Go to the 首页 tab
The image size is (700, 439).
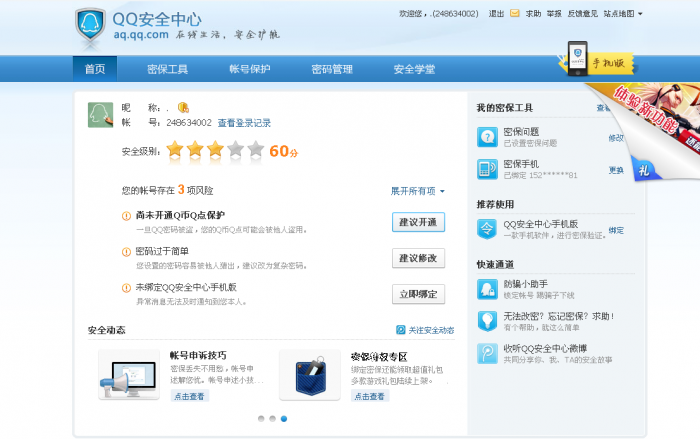point(95,69)
